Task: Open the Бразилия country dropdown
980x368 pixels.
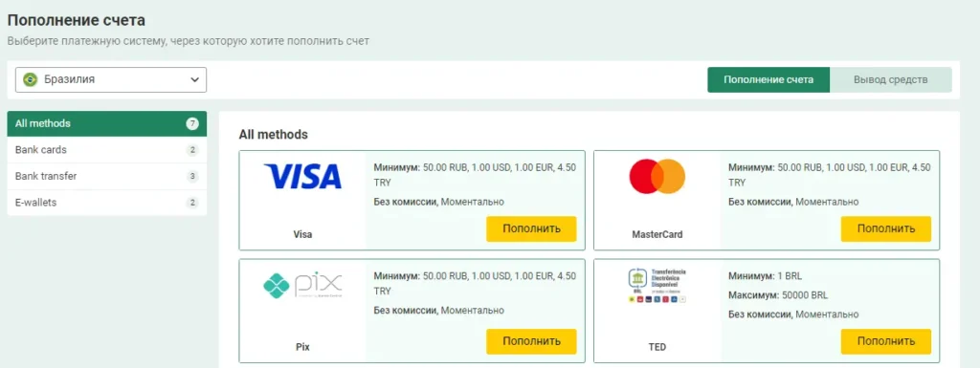Action: [111, 80]
